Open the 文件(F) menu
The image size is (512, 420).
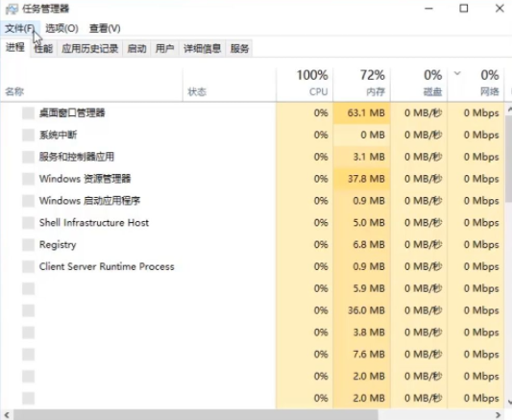[19, 29]
